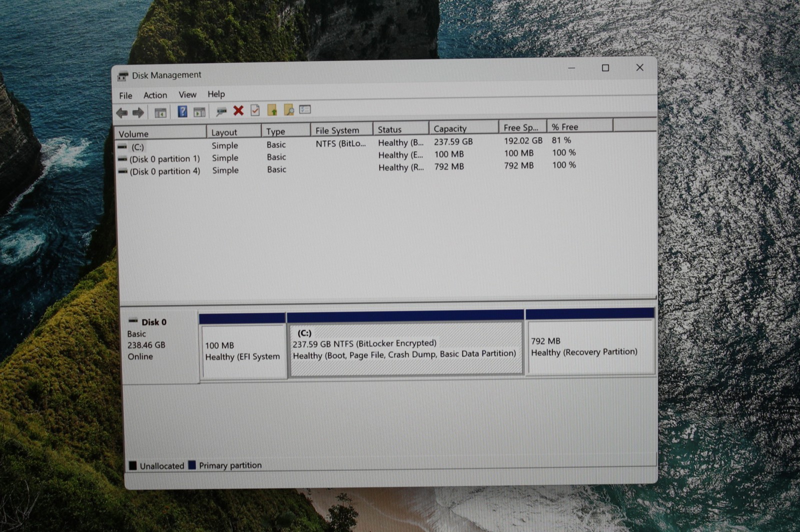Click the Healthy (E... status cell
This screenshot has height=532, width=800.
(x=401, y=155)
